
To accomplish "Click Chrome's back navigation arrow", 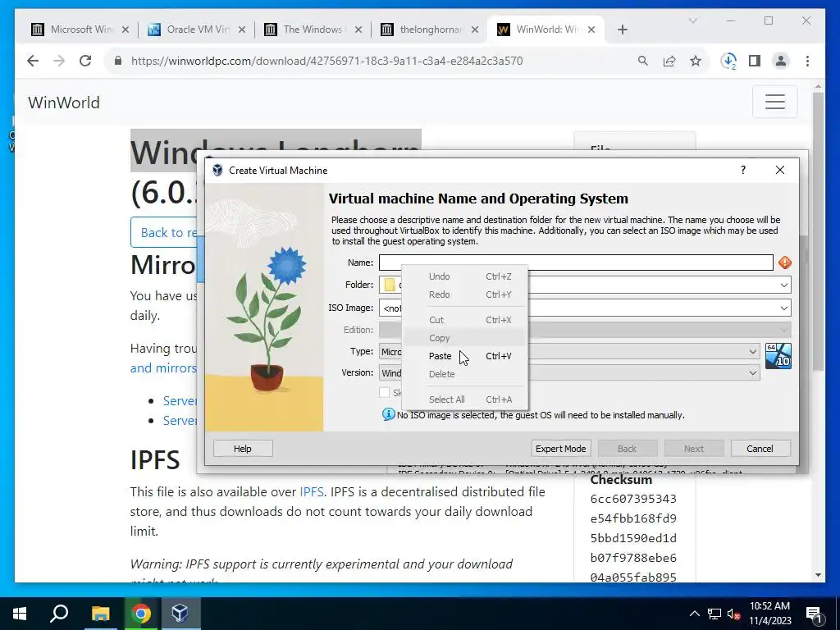I will pos(33,61).
